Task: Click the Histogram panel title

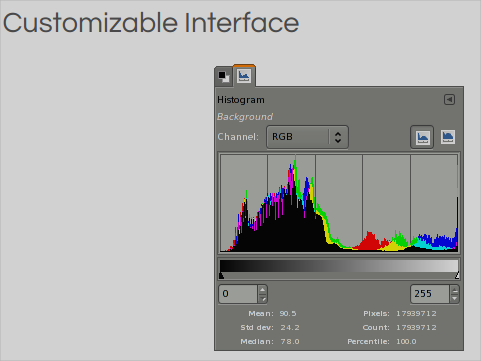Action: pos(241,100)
